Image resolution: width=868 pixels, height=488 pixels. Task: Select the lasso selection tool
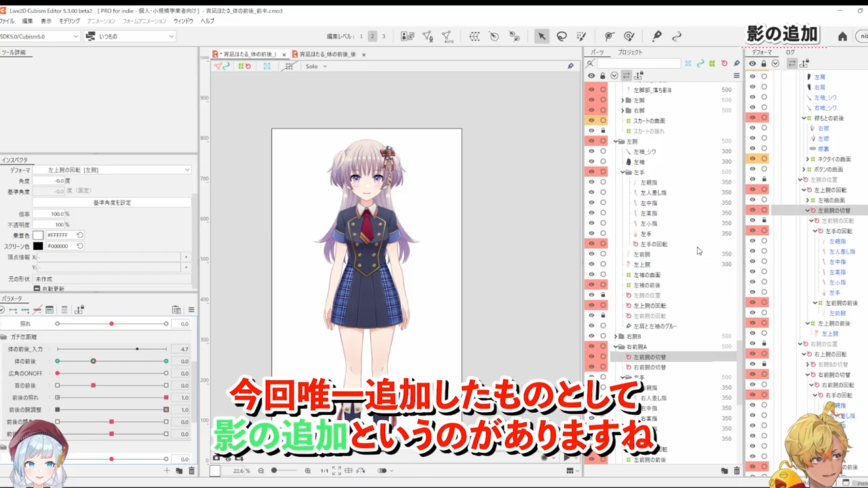point(561,37)
